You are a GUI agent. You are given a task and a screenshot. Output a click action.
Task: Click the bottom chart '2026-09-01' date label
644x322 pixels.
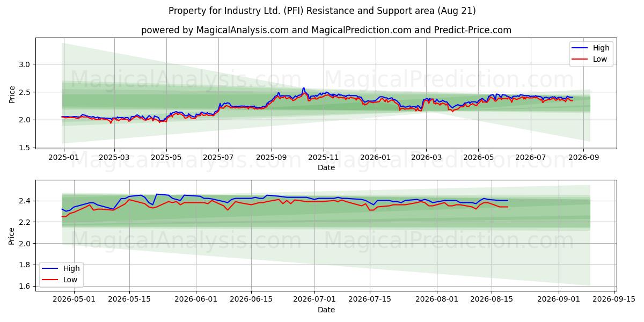tap(559, 300)
